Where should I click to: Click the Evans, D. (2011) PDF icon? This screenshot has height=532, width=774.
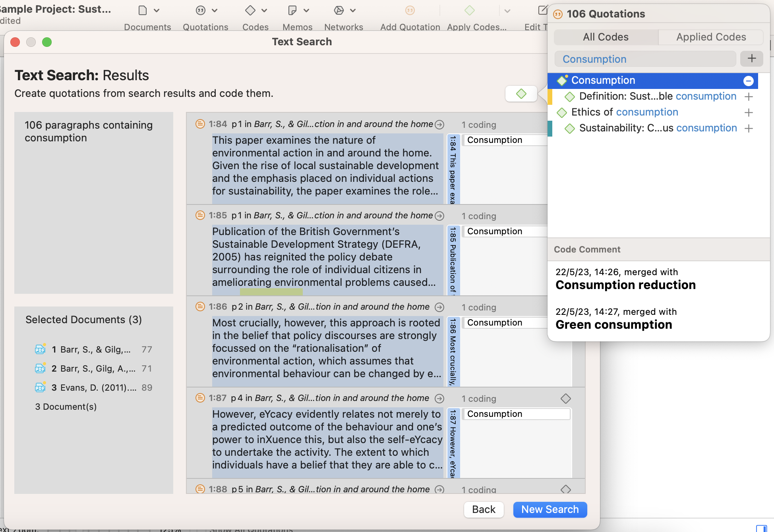click(40, 387)
